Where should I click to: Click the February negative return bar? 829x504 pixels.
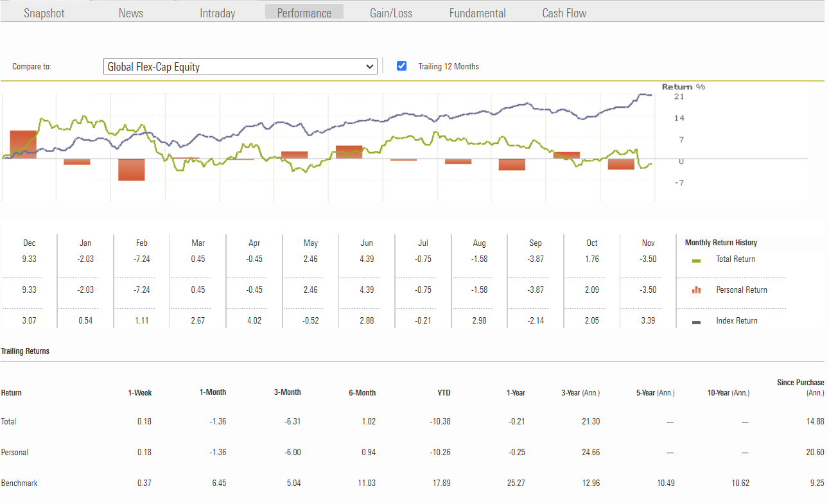(131, 169)
